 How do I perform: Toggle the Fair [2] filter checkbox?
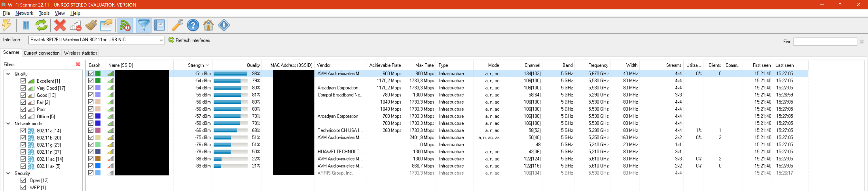pyautogui.click(x=23, y=102)
